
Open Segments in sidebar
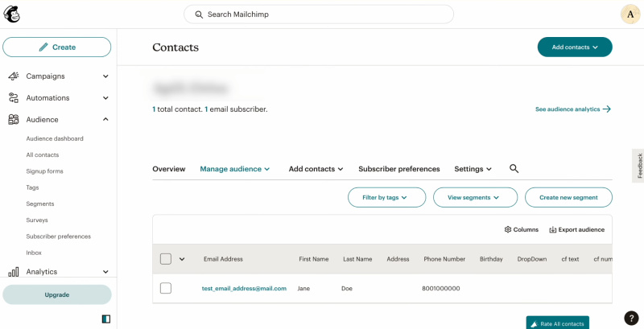(x=40, y=204)
